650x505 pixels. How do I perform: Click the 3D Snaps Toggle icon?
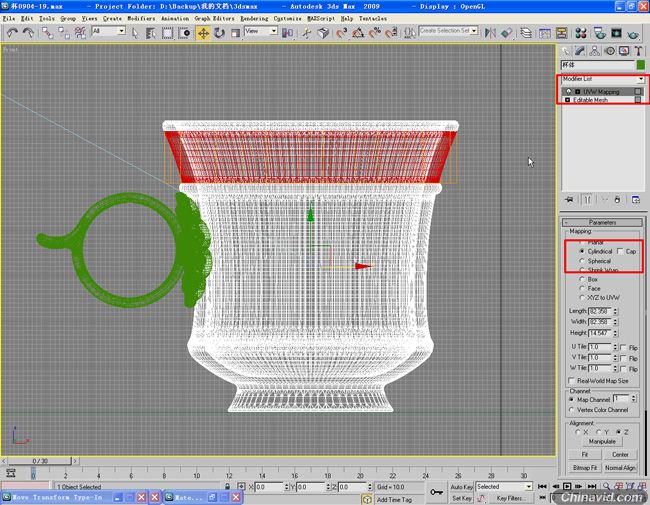pos(342,33)
